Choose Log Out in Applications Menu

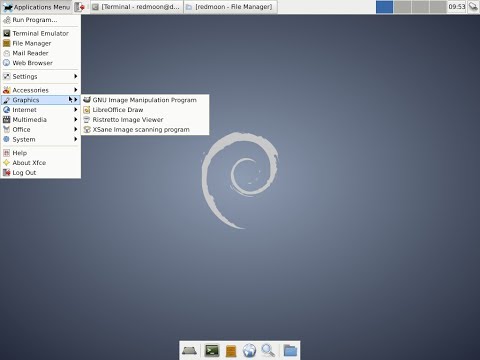[x=41, y=173]
